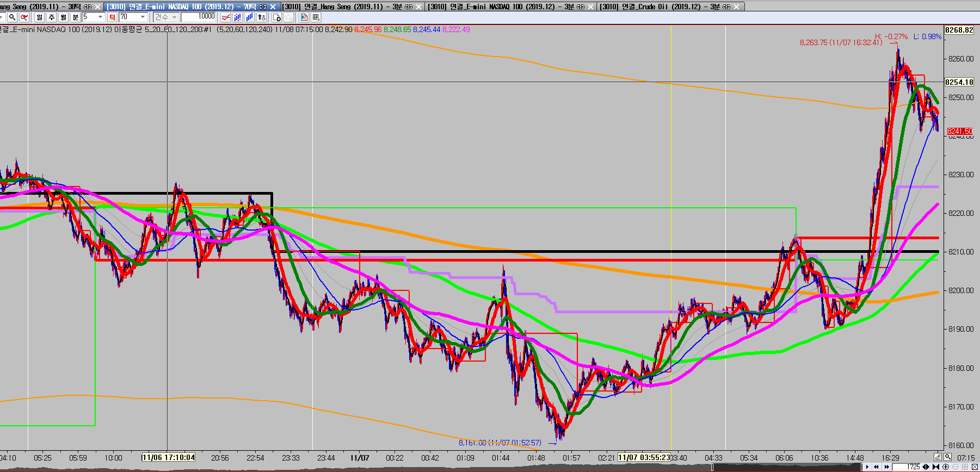
Task: Click the zoom-in plus circle icon
Action: coord(946,467)
